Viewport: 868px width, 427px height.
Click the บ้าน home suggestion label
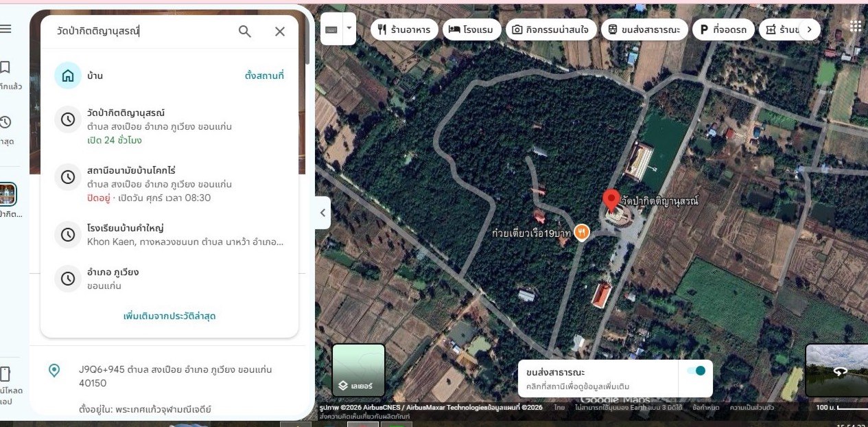coord(95,76)
